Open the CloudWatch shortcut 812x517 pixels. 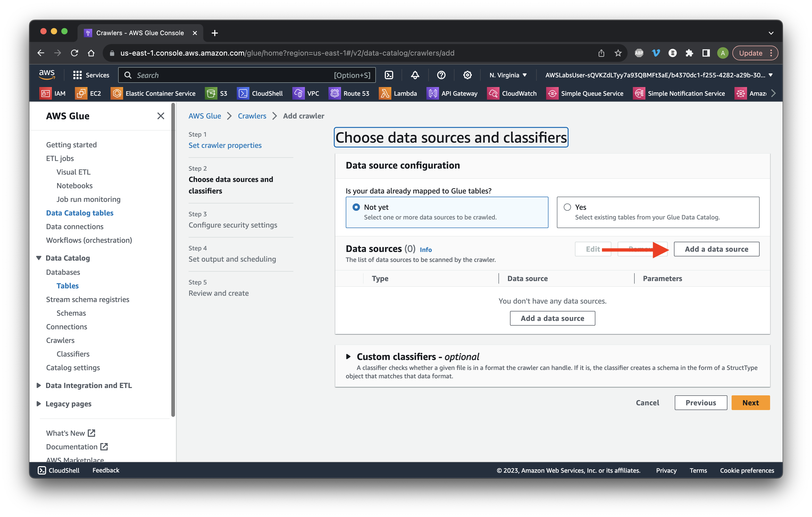[512, 94]
